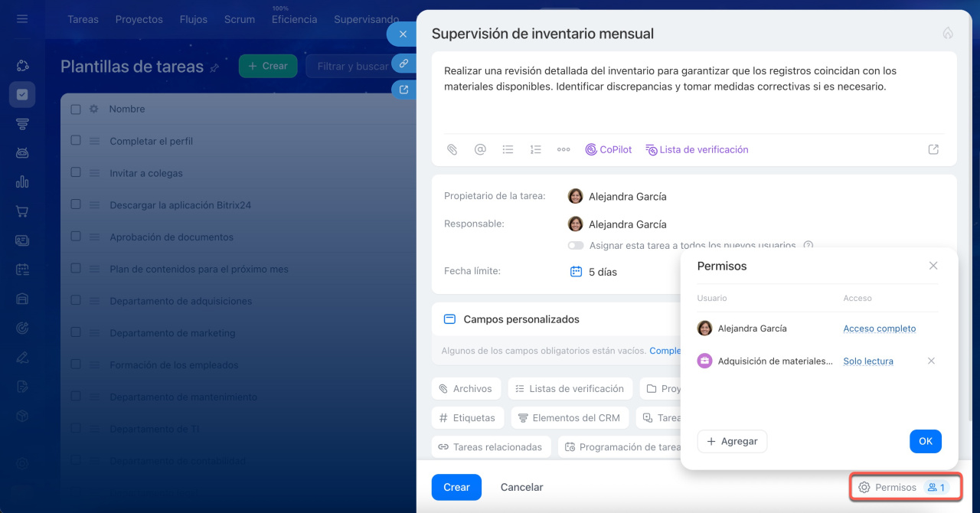The image size is (980, 513).
Task: Open the hamburger main menu icon
Action: point(22,18)
